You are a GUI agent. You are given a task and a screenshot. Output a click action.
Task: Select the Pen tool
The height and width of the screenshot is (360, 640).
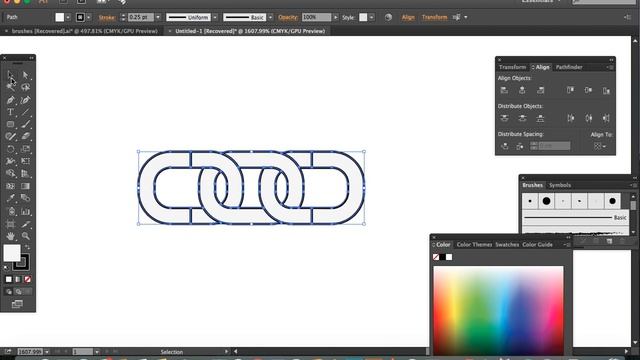[11, 100]
